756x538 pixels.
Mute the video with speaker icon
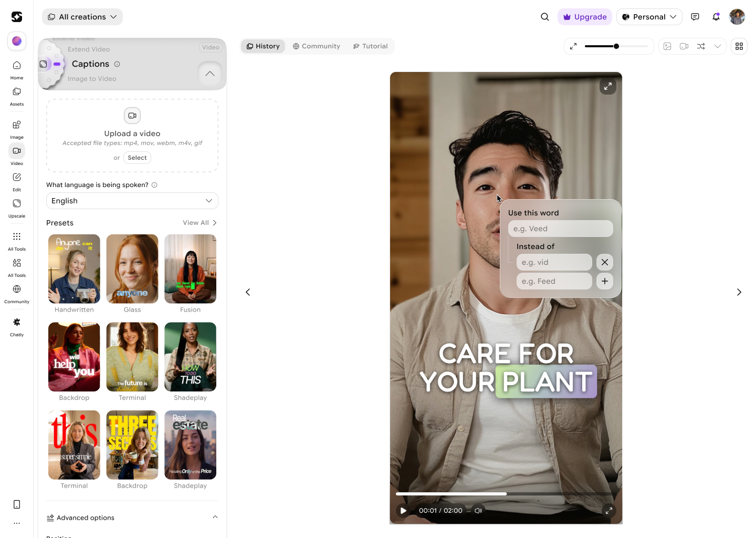[478, 511]
